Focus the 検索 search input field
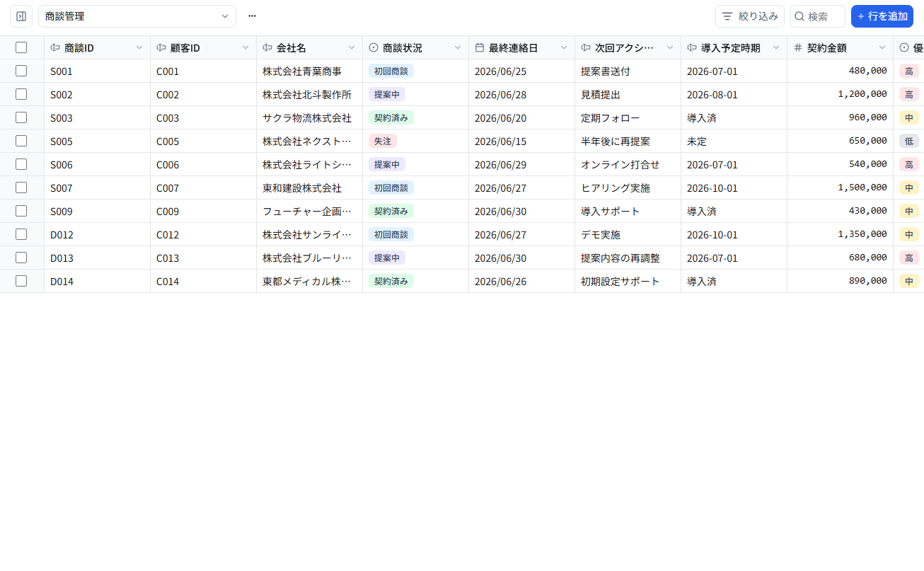The image size is (924, 571). tap(818, 16)
